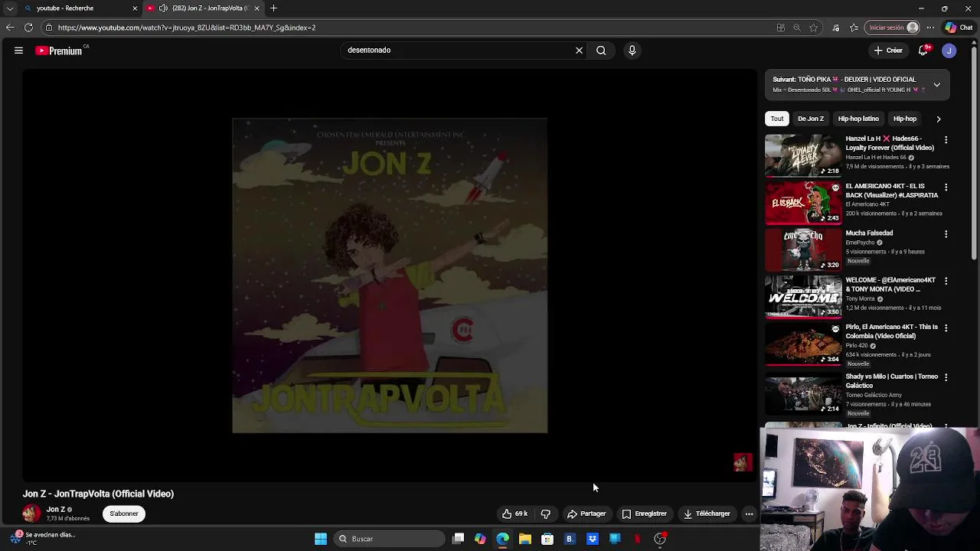Open the YouTube hamburger guide menu
This screenshot has width=980, height=551.
coord(18,51)
